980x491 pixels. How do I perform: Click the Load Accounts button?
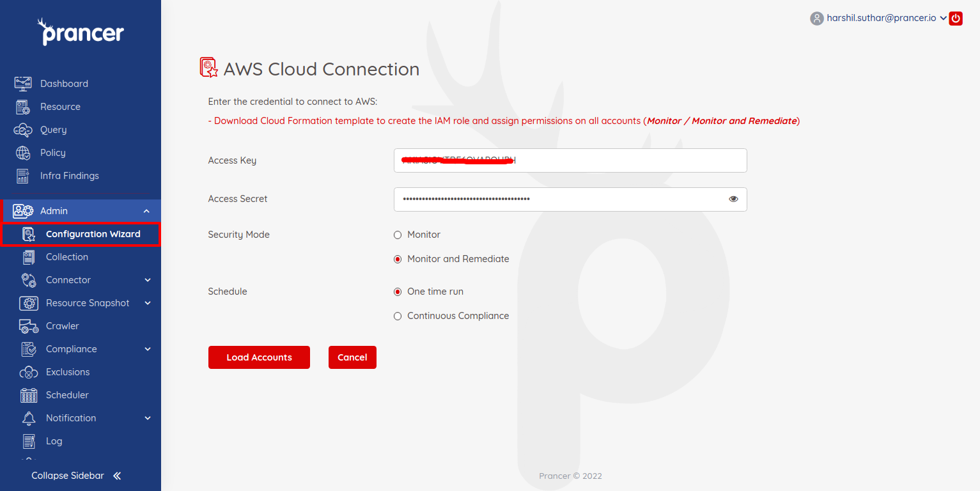click(x=259, y=357)
